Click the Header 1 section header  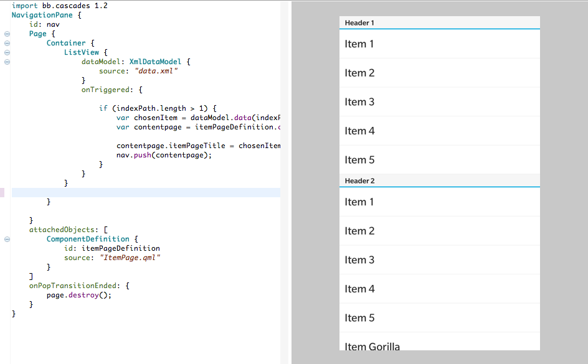point(439,23)
